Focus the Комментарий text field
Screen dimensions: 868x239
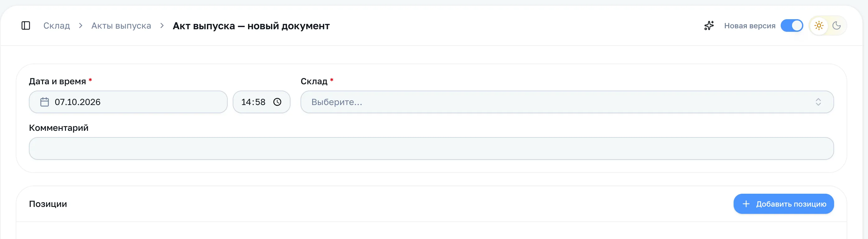(x=431, y=148)
